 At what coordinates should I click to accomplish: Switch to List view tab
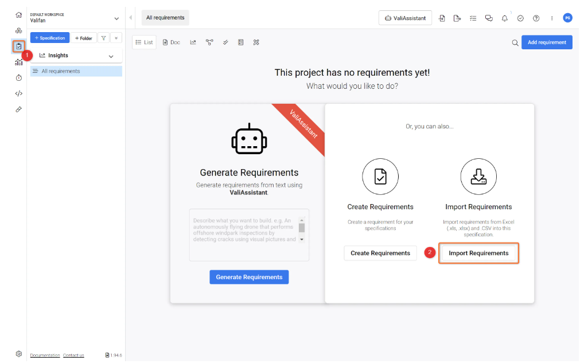point(144,42)
